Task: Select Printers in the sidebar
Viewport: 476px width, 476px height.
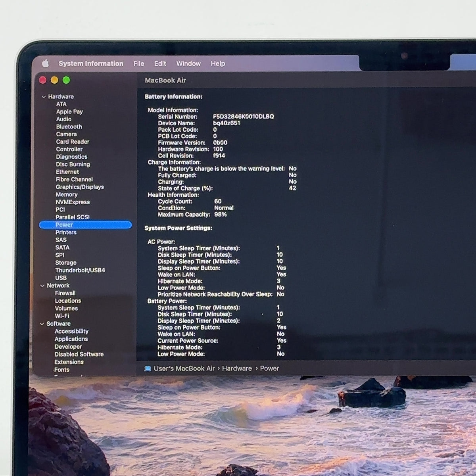Action: point(66,232)
